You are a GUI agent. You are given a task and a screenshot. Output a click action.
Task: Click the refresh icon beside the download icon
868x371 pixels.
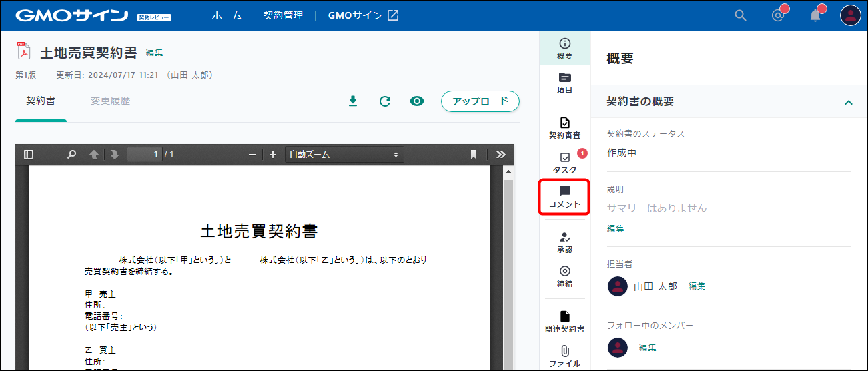pos(385,101)
